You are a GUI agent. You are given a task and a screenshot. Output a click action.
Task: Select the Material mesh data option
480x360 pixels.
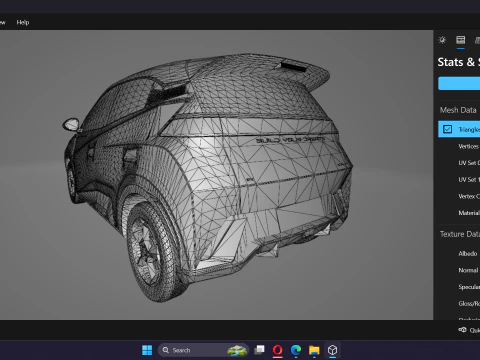tap(469, 213)
